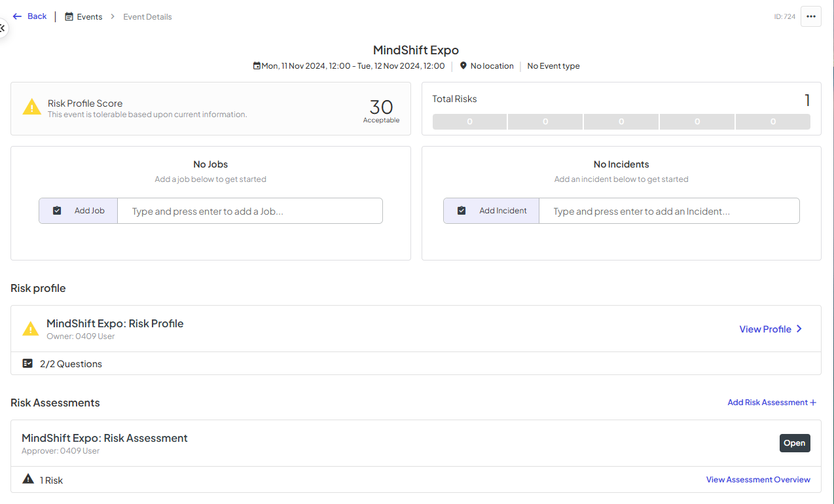The width and height of the screenshot is (834, 504).
Task: Open View Assessment Overview link
Action: 758,480
